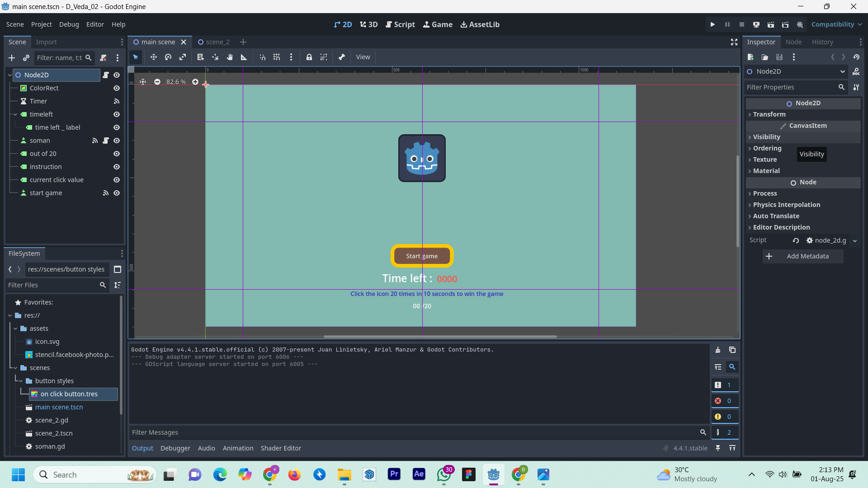Open the Game workspace
The width and height of the screenshot is (868, 488).
tap(438, 24)
